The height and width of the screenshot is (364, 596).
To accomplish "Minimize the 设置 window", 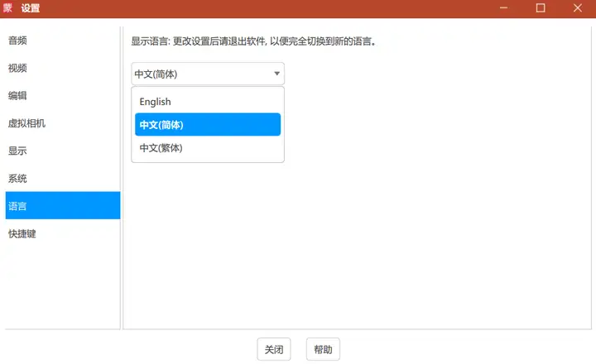I will 503,8.
